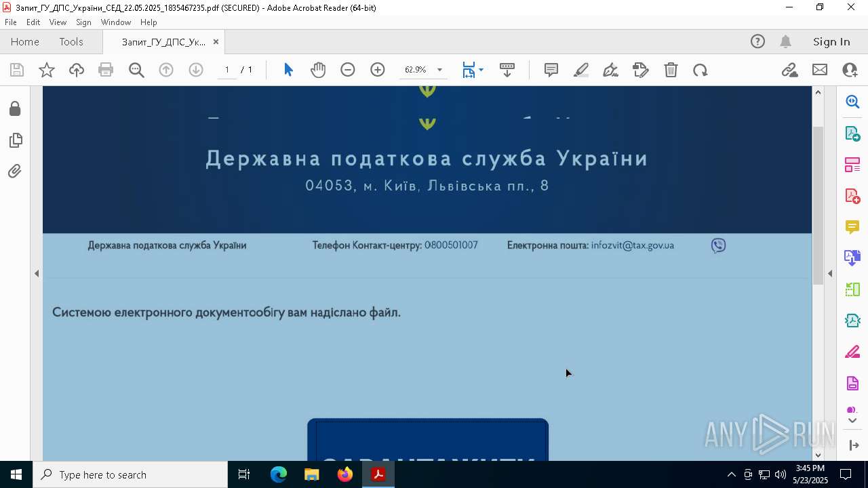Image resolution: width=868 pixels, height=488 pixels.
Task: Click the Viber icon in the document
Action: pyautogui.click(x=718, y=245)
